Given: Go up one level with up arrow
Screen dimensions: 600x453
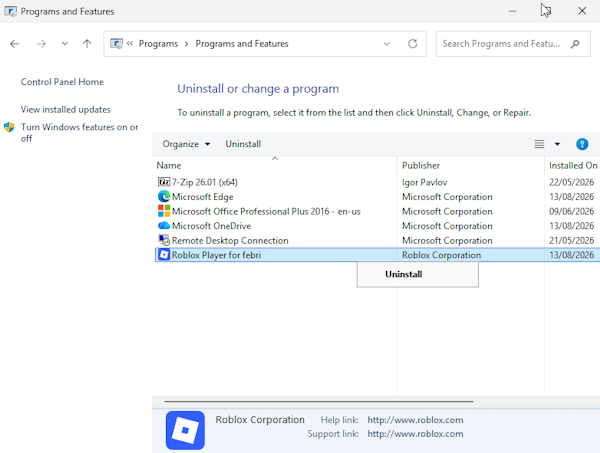Looking at the screenshot, I should click(x=87, y=44).
